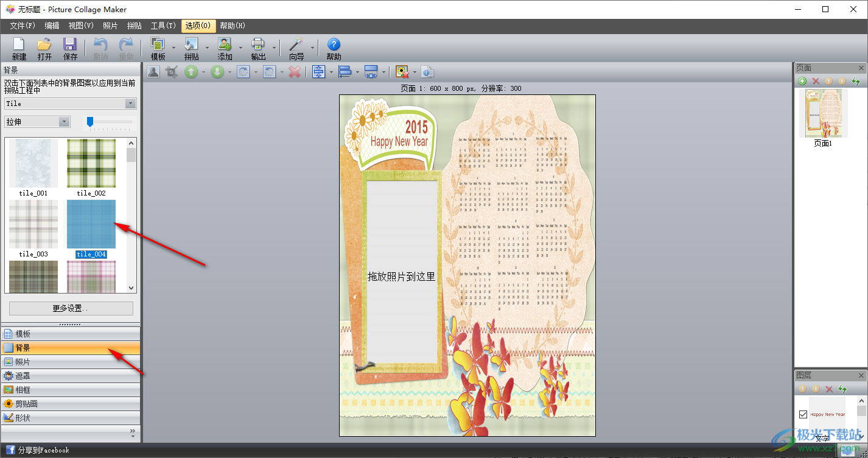868x458 pixels.
Task: Expand the 向导 toolbar dropdown arrow
Action: pyautogui.click(x=313, y=49)
